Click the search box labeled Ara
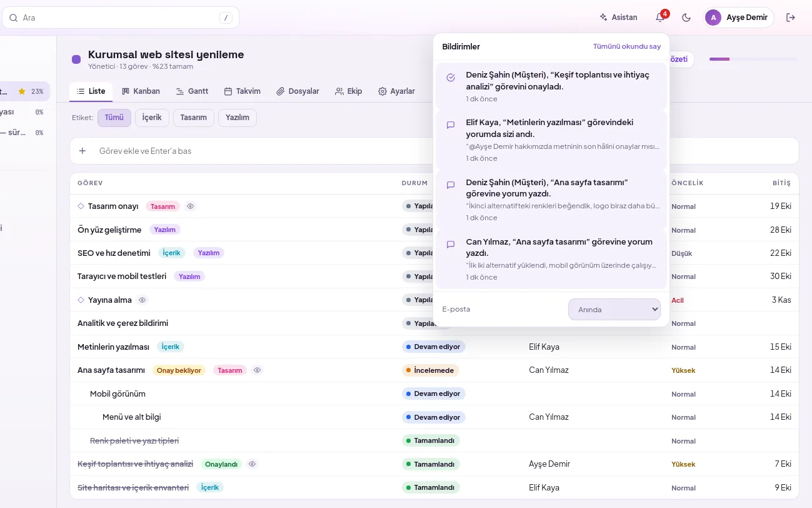The height and width of the screenshot is (508, 812). [121, 18]
